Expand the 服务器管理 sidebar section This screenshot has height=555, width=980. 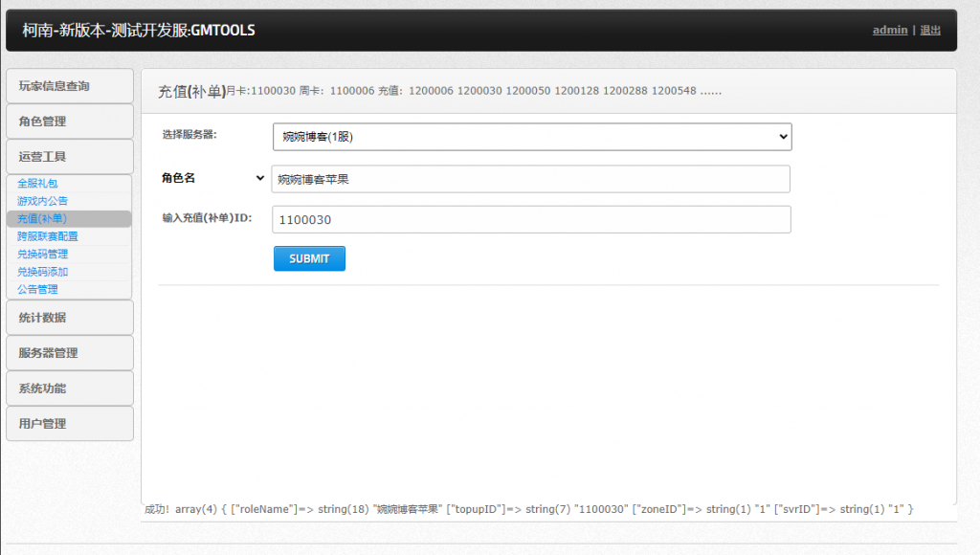69,353
